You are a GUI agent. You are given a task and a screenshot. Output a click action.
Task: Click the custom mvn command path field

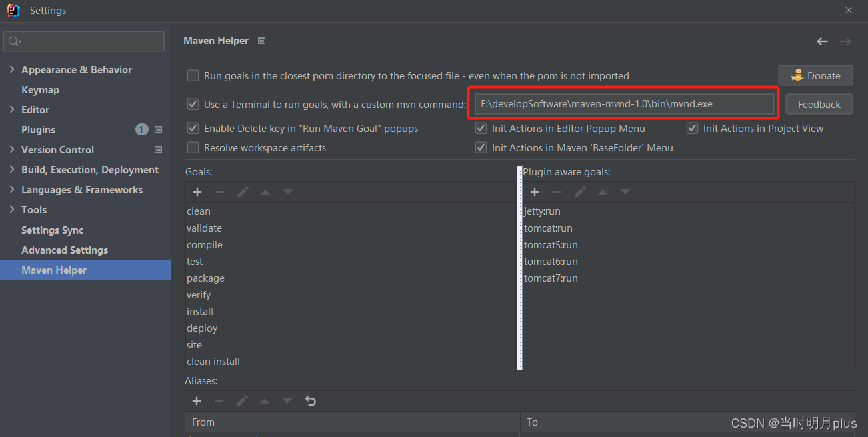point(623,104)
